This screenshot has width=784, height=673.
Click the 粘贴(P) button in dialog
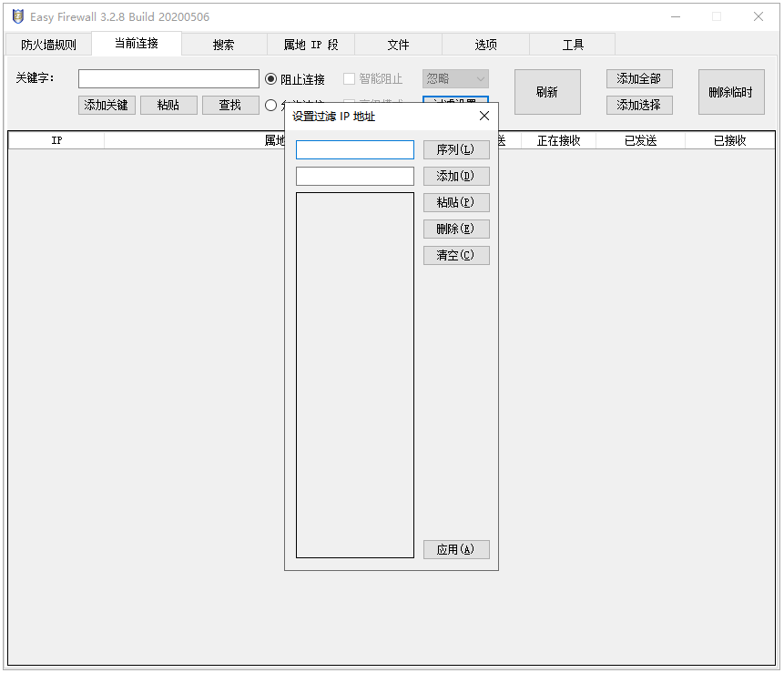pyautogui.click(x=456, y=202)
